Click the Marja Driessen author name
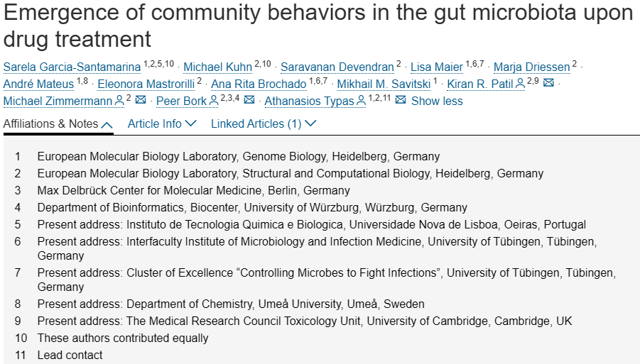This screenshot has height=364, width=640. click(531, 67)
